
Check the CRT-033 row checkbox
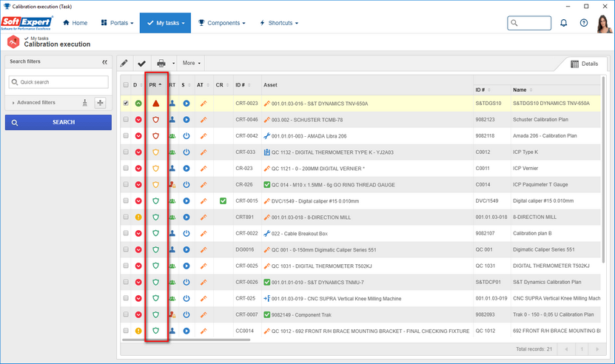coord(126,152)
